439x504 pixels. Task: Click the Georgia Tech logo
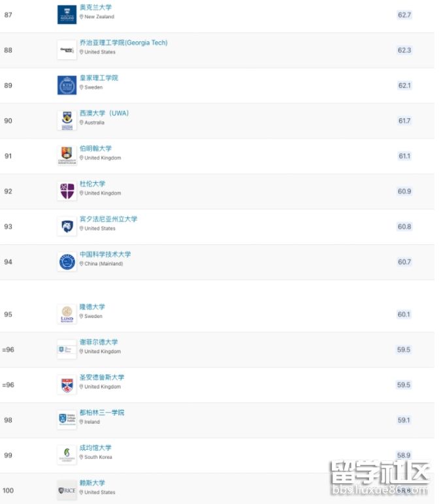click(x=67, y=50)
